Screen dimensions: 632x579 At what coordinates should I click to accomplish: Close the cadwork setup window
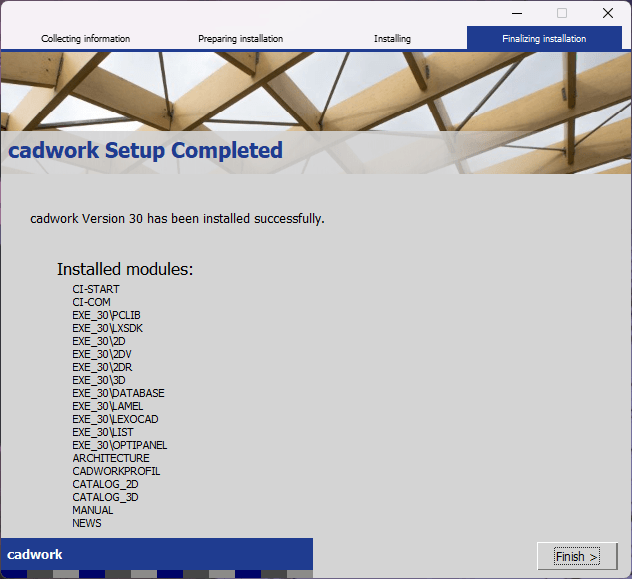point(608,13)
